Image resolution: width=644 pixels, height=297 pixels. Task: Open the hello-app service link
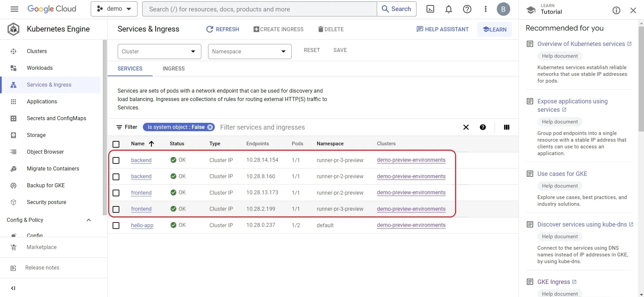tap(142, 225)
